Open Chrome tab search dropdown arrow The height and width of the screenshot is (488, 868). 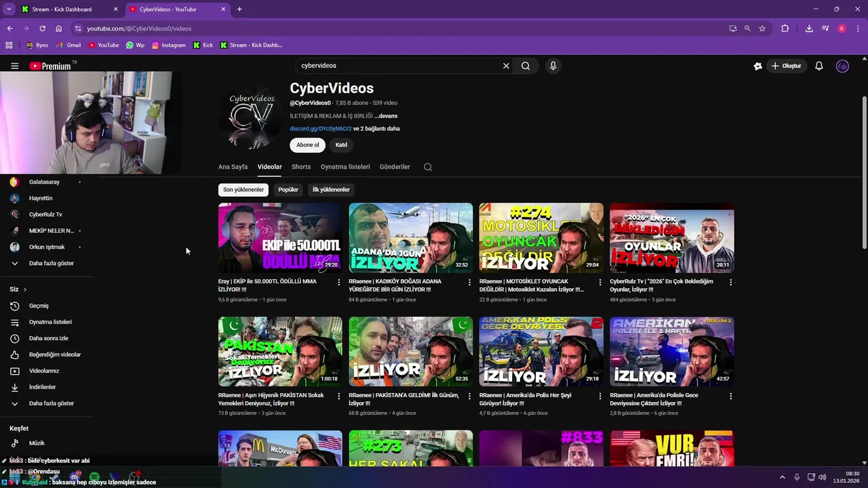tap(9, 9)
